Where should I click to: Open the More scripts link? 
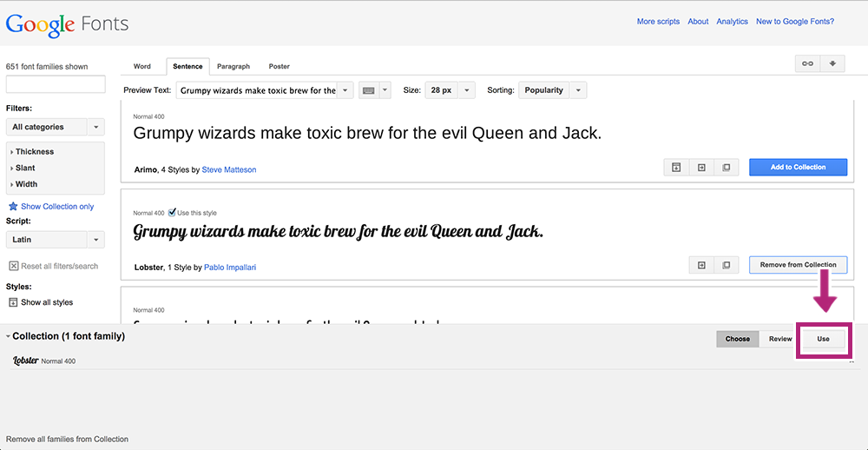(658, 22)
